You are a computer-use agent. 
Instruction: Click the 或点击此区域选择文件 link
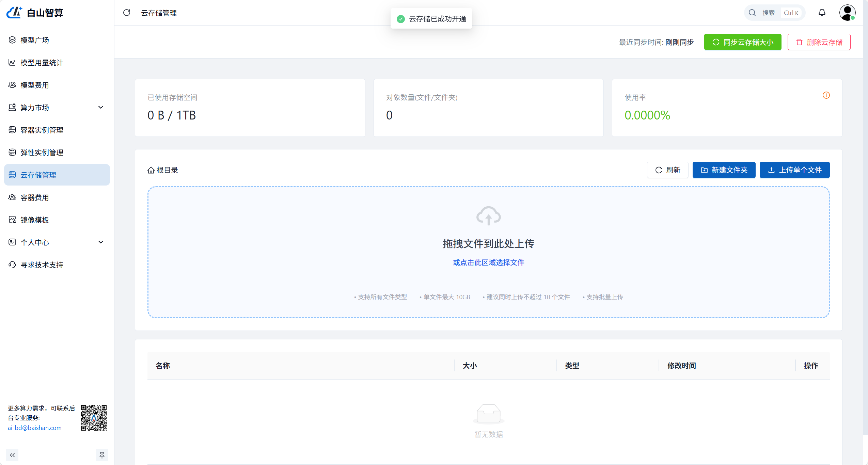pyautogui.click(x=488, y=262)
